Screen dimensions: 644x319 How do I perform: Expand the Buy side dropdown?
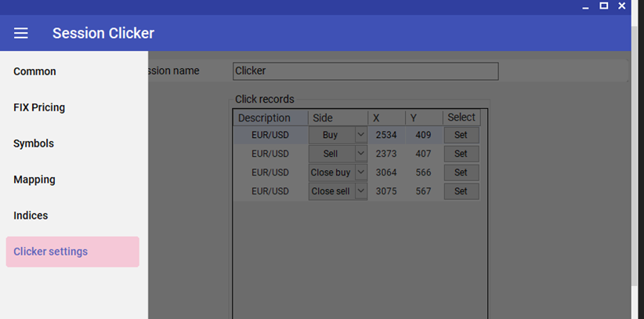(360, 135)
